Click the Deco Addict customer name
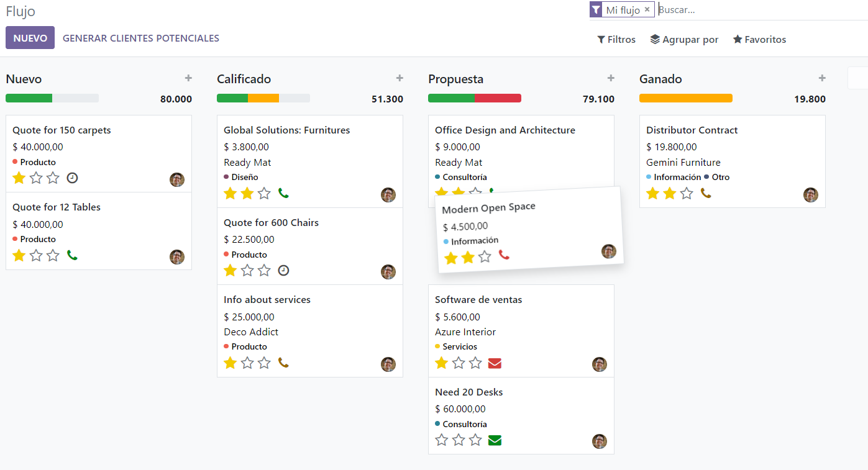Viewport: 868px width, 470px height. [x=251, y=332]
